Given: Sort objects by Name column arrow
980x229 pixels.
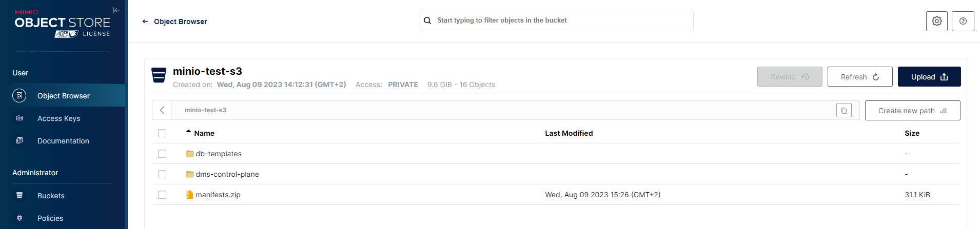Looking at the screenshot, I should coord(188,132).
